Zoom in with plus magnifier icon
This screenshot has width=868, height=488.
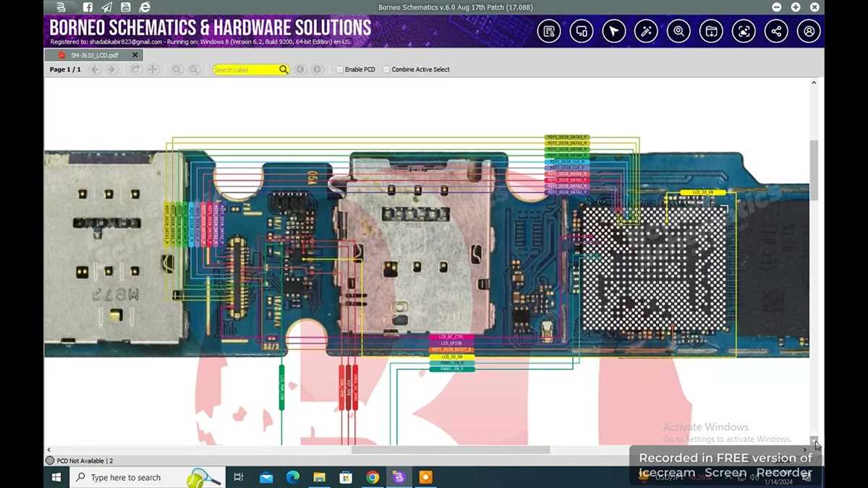(194, 69)
